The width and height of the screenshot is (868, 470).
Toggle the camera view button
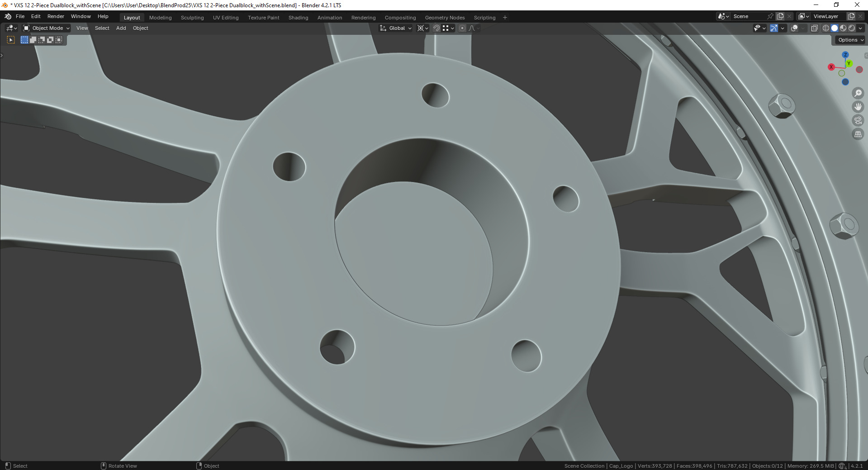tap(858, 120)
